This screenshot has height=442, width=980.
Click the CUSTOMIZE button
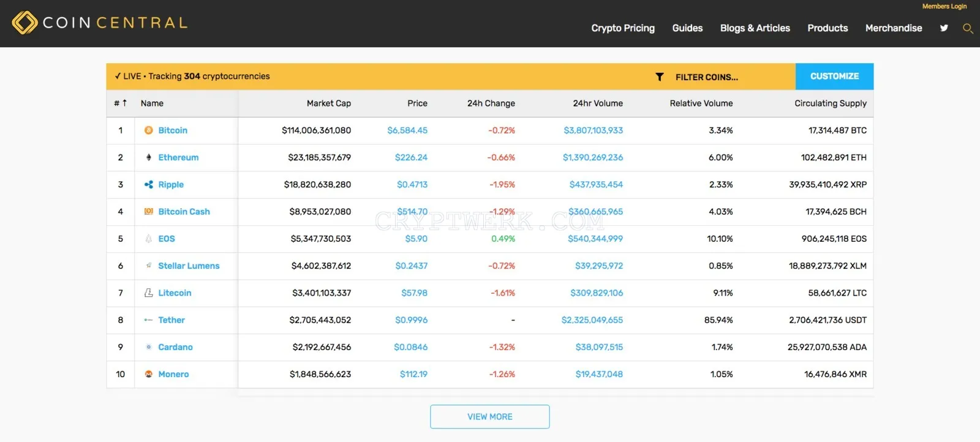tap(835, 77)
